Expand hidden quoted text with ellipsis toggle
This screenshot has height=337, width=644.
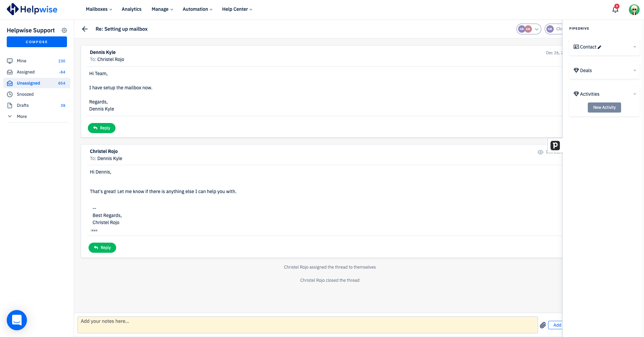[x=94, y=230]
